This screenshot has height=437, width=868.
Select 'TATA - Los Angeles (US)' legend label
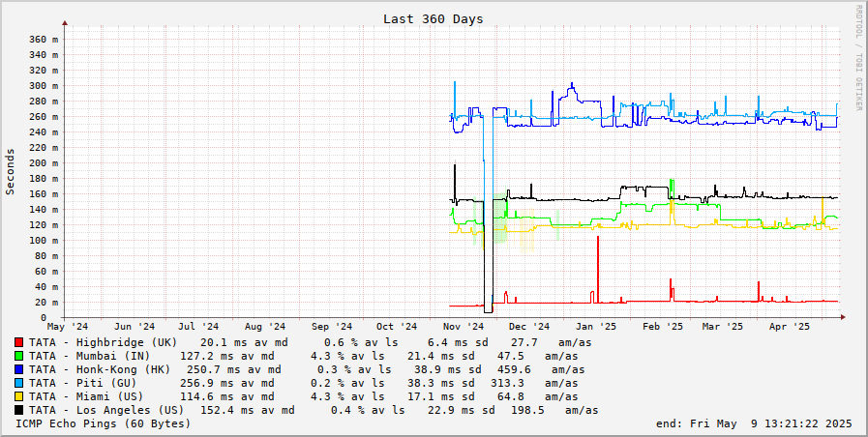(x=106, y=410)
